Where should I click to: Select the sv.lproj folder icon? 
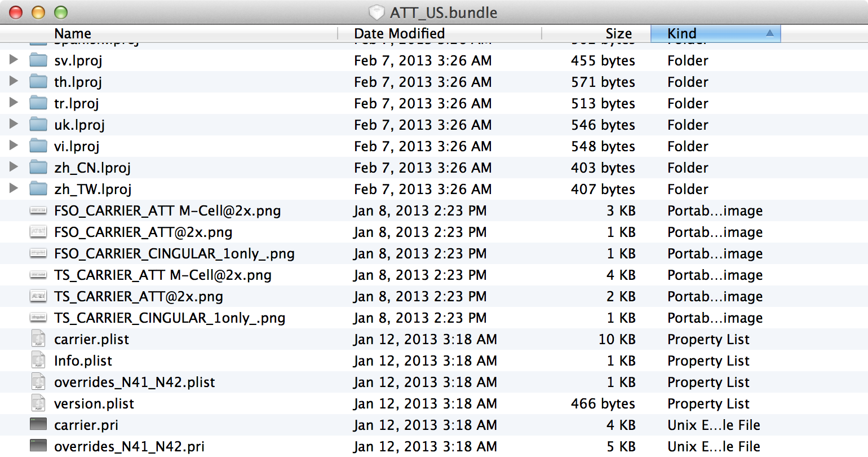point(38,60)
